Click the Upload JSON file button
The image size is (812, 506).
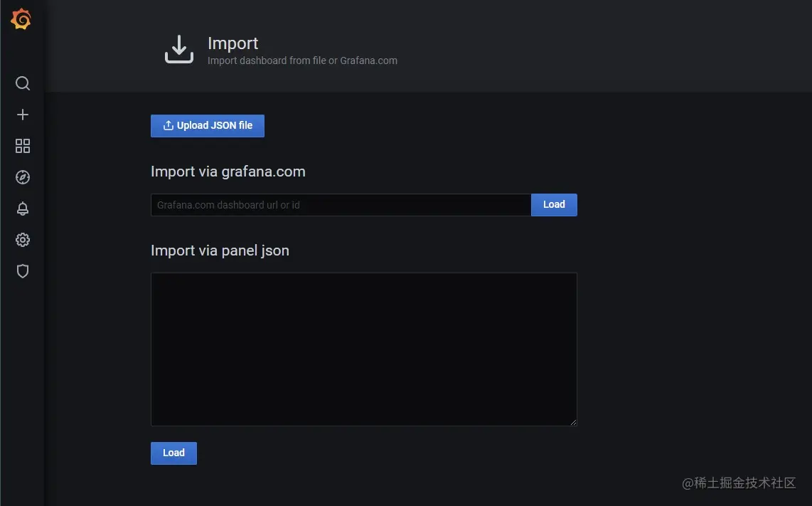point(208,126)
